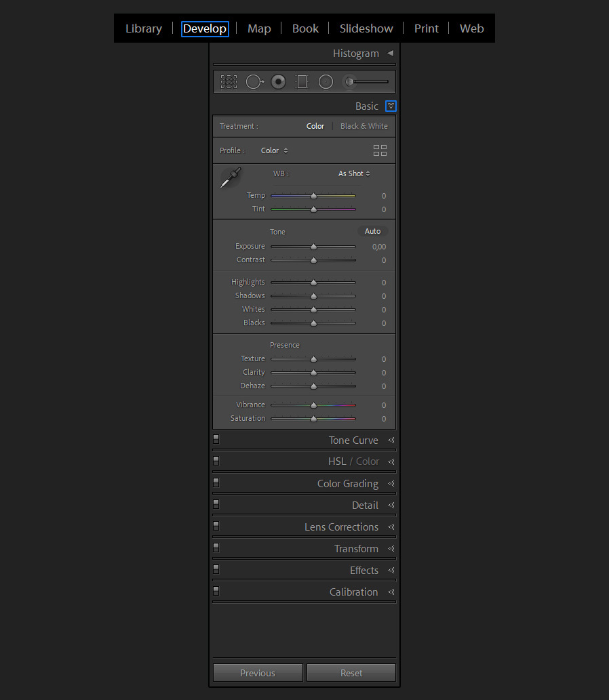
Task: Click the Blacks slider handle
Action: tap(314, 323)
